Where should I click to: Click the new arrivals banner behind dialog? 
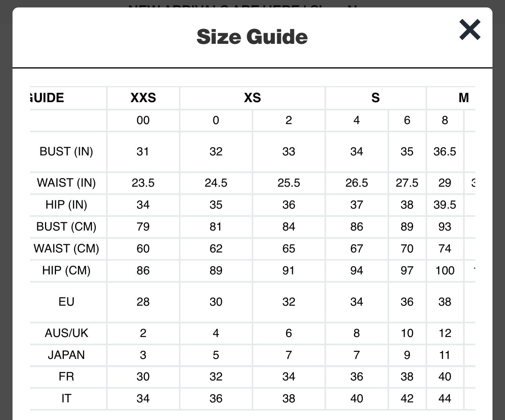point(243,5)
